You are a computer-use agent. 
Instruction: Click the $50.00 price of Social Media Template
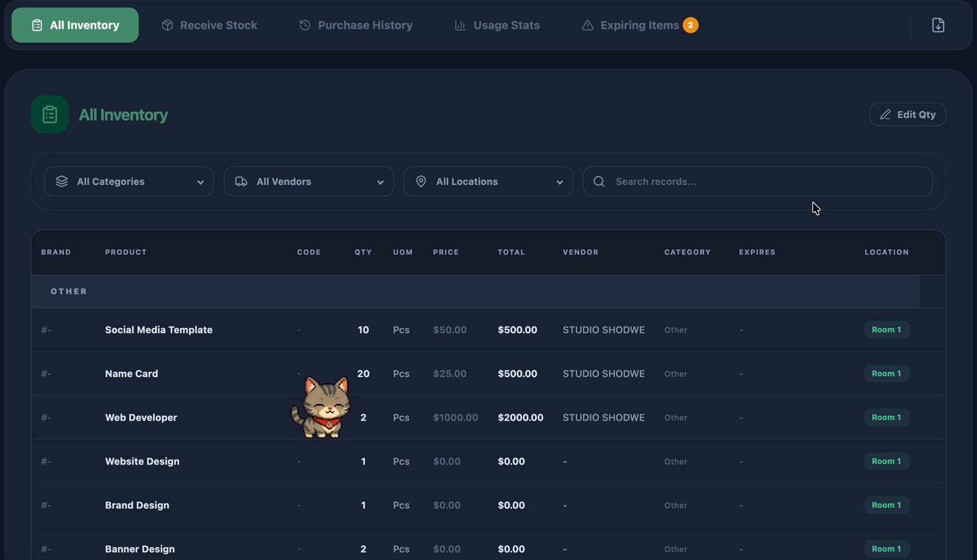449,330
